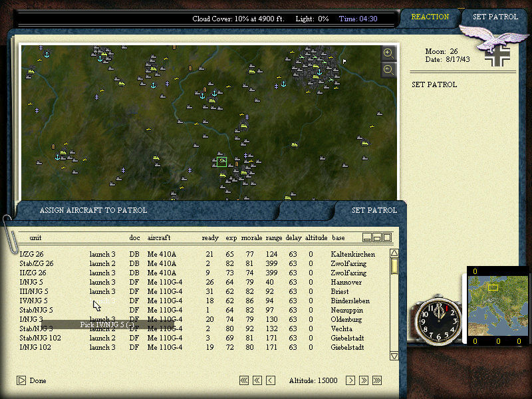
Task: Click the Europe minimap thumbnail
Action: [x=498, y=306]
